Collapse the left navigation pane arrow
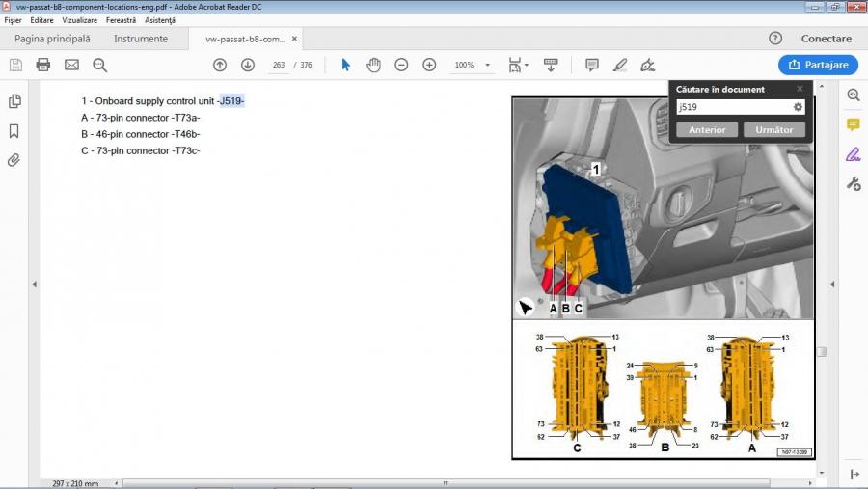 click(35, 285)
